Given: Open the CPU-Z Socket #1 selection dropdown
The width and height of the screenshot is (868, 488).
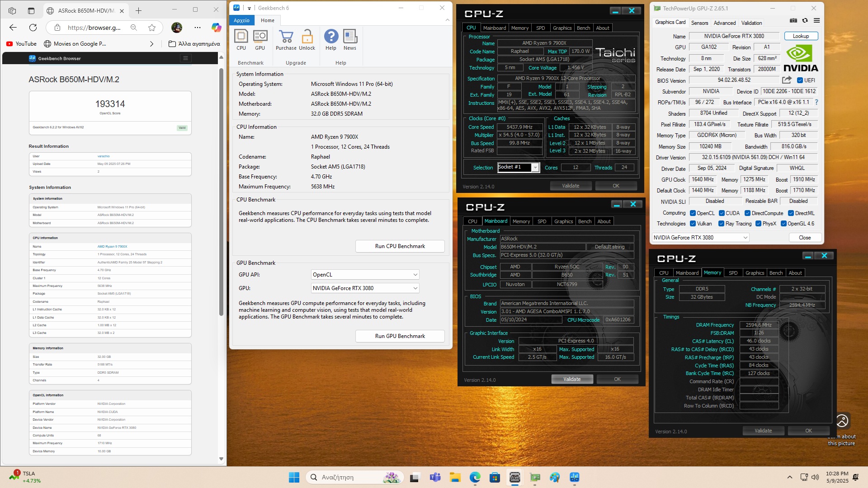Looking at the screenshot, I should point(518,167).
